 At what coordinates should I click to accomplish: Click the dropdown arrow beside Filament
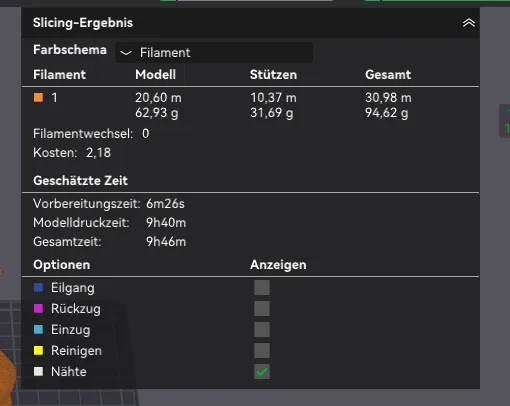[x=126, y=53]
